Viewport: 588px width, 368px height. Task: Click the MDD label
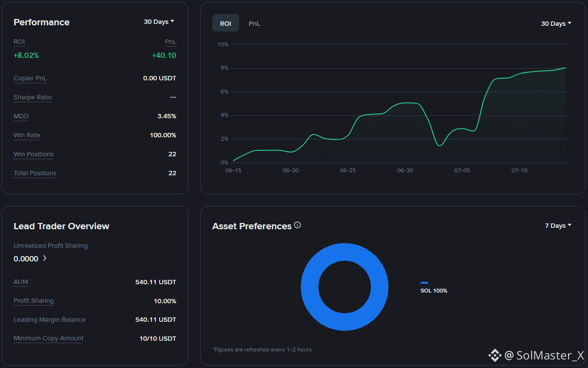21,116
